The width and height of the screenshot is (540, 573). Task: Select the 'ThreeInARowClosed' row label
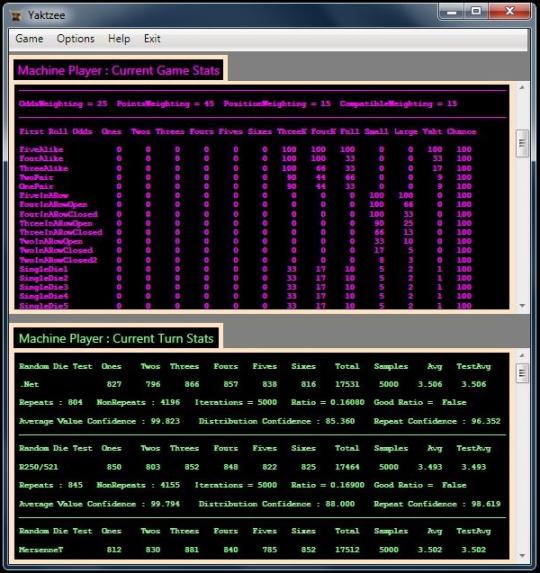click(x=61, y=232)
